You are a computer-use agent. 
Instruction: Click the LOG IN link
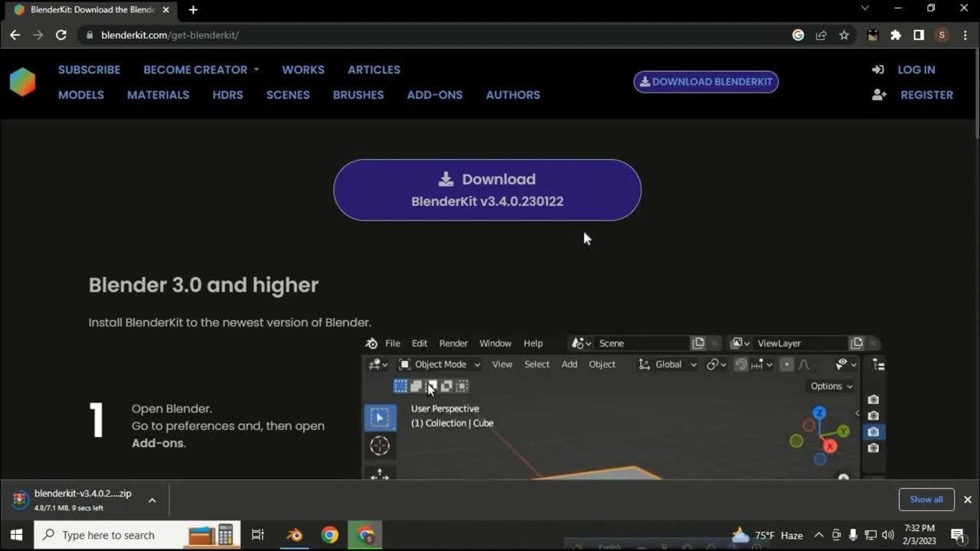[x=916, y=70]
